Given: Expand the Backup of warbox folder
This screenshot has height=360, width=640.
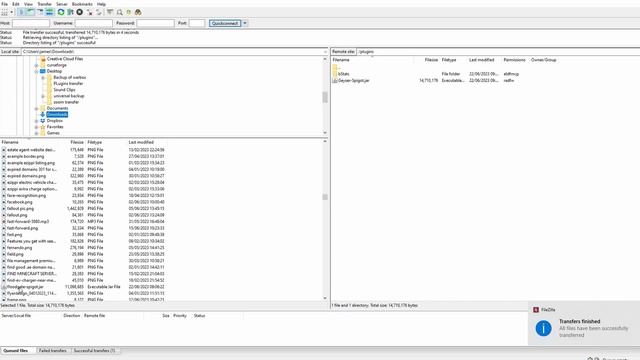Looking at the screenshot, I should point(43,78).
